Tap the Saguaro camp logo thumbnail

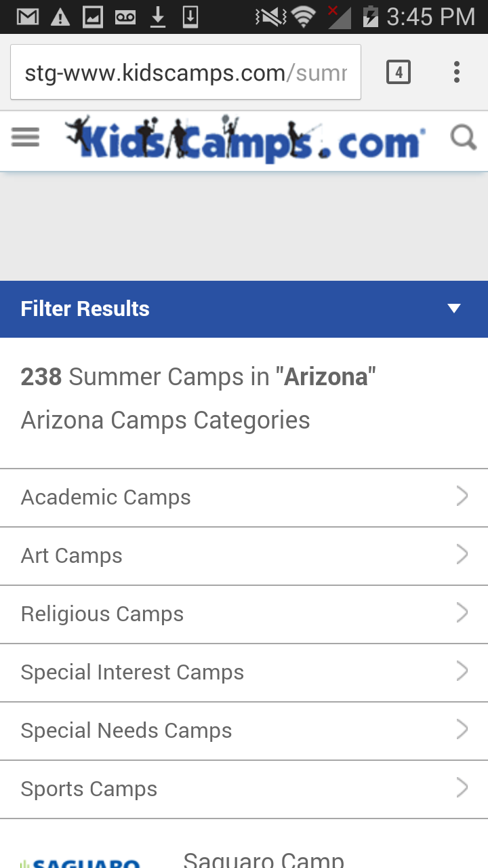point(80,863)
